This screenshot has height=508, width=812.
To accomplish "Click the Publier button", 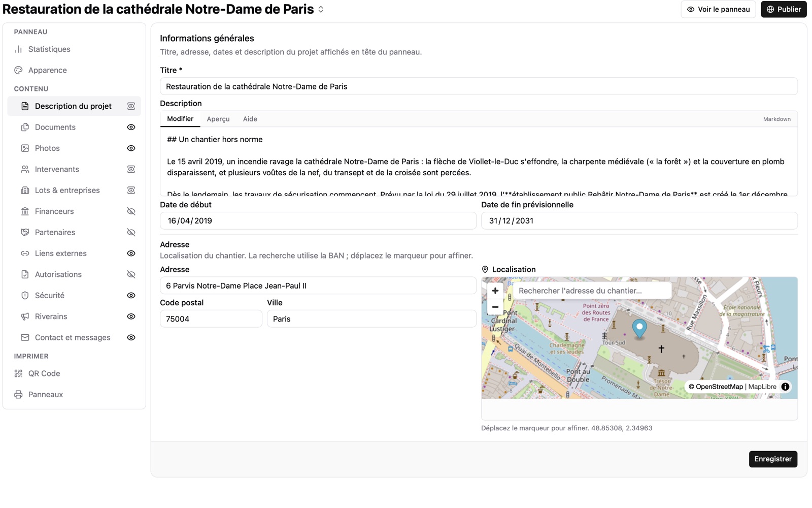I will [784, 9].
